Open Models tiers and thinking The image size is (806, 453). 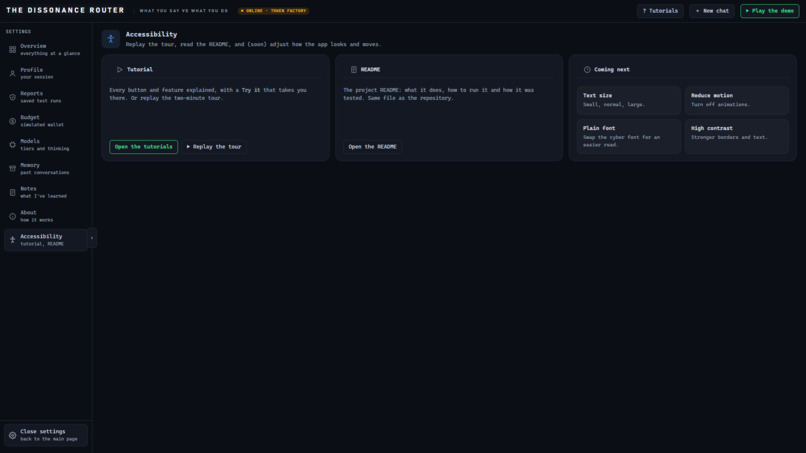click(45, 144)
